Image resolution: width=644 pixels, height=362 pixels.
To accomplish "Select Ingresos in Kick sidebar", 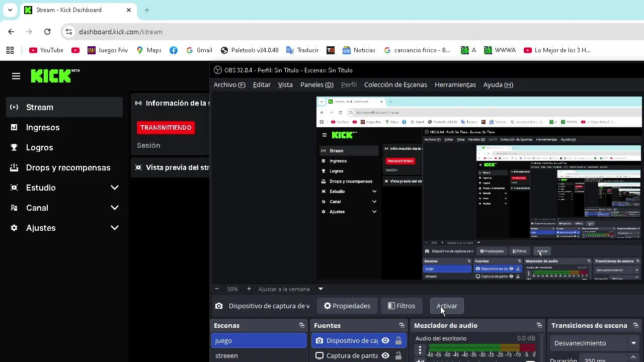I will 64,127.
